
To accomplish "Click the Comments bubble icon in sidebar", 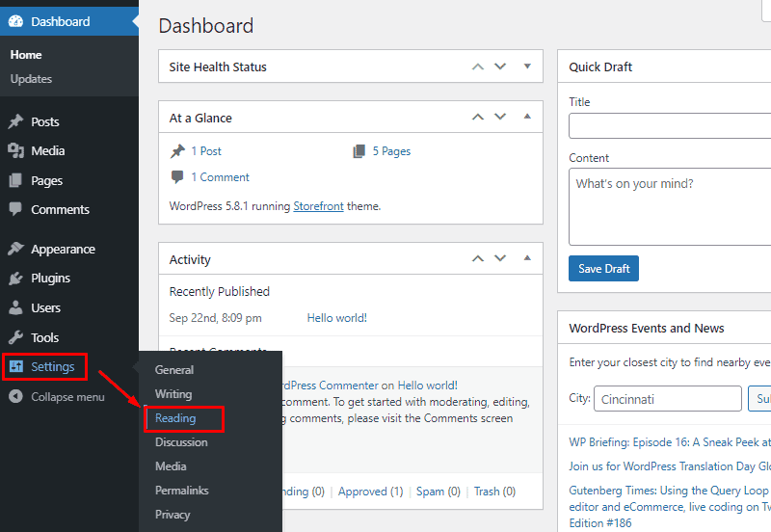I will click(15, 209).
